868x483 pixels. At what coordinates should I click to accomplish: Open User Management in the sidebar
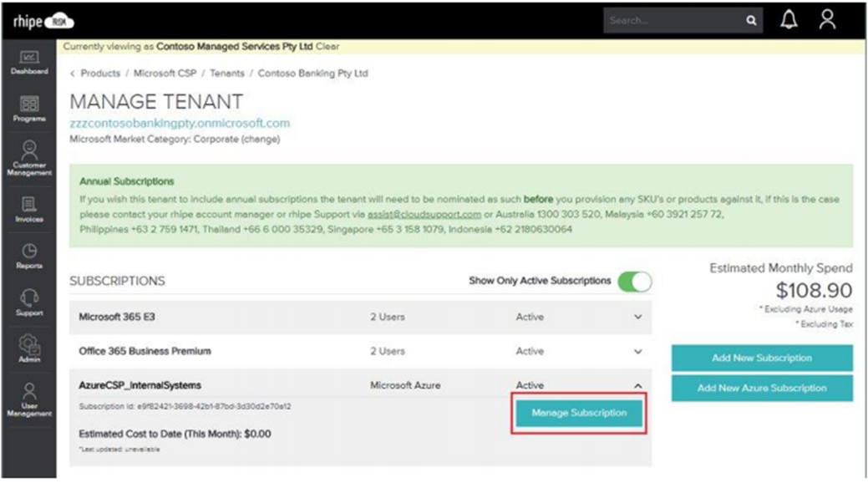[x=29, y=399]
